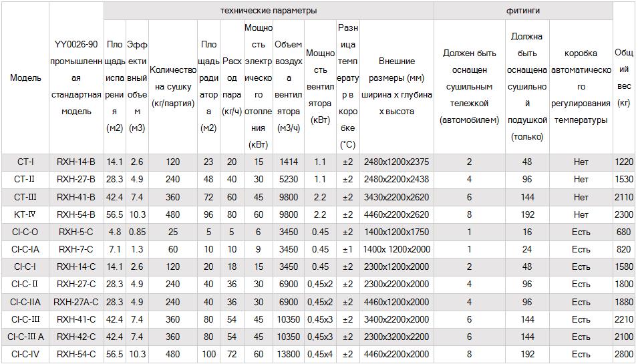Viewport: 638px width, 364px height.
Task: Click the RXH-14-B model cell
Action: (x=76, y=162)
